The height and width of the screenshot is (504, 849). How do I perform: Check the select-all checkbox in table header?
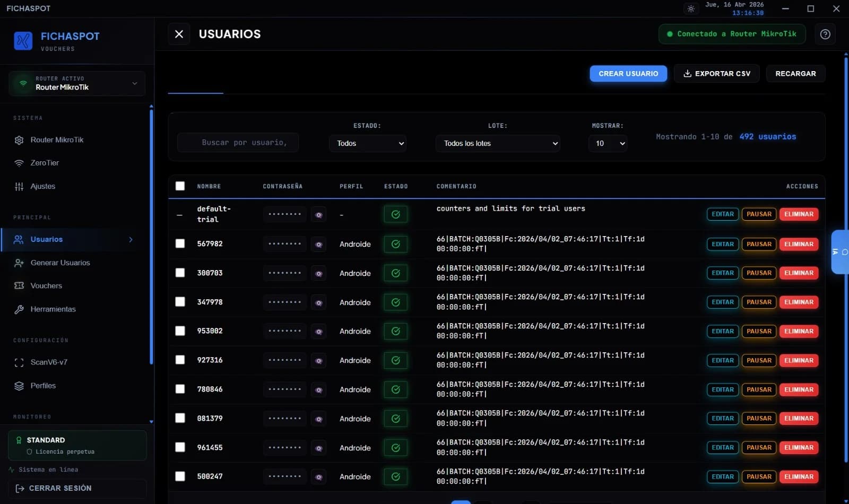pos(180,186)
